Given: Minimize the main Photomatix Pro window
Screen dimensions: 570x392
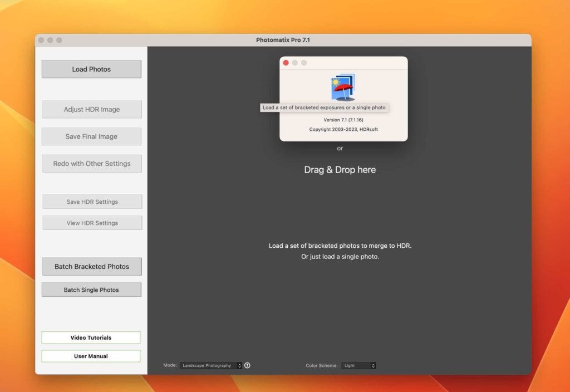Looking at the screenshot, I should (x=50, y=40).
